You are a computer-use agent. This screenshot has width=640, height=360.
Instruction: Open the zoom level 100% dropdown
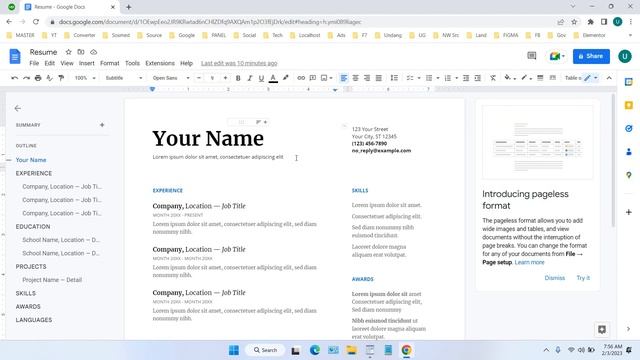tap(84, 78)
